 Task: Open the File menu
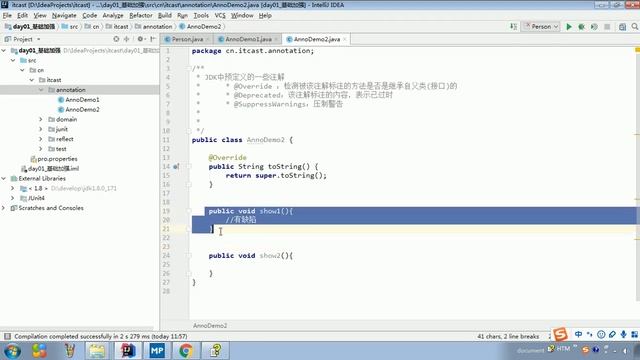pyautogui.click(x=7, y=16)
